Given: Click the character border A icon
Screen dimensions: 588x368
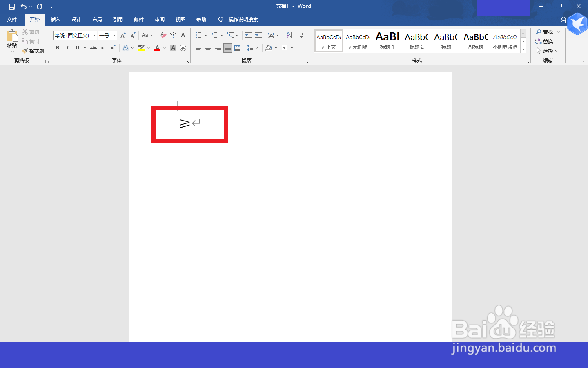Looking at the screenshot, I should (183, 36).
